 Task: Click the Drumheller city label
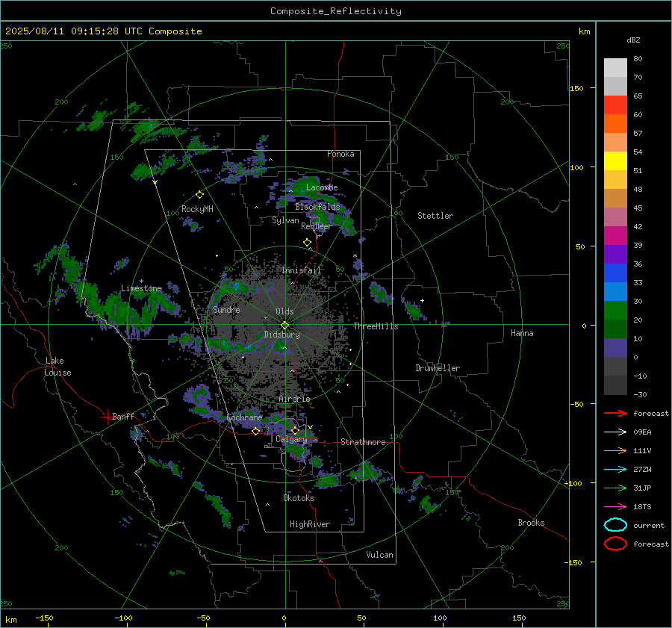(438, 368)
